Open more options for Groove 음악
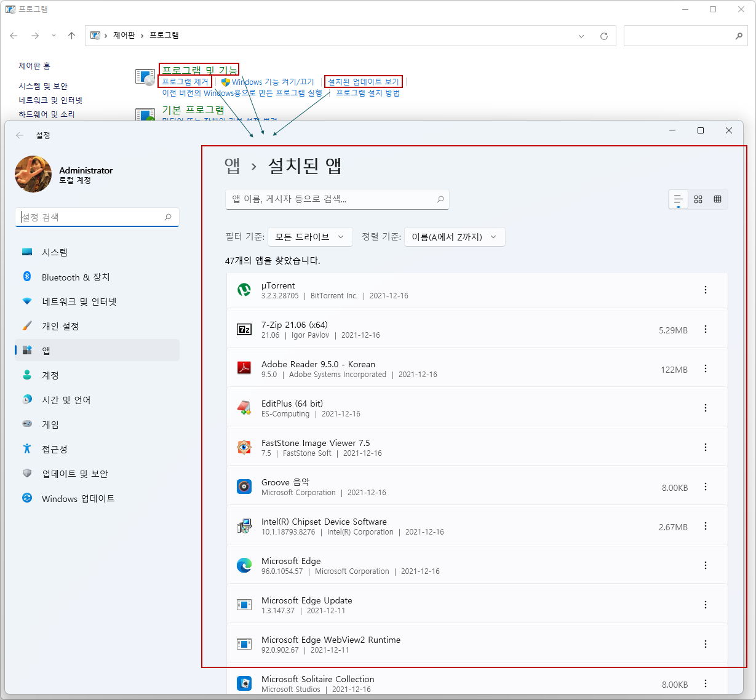Screen dimensions: 756x700 pyautogui.click(x=706, y=487)
